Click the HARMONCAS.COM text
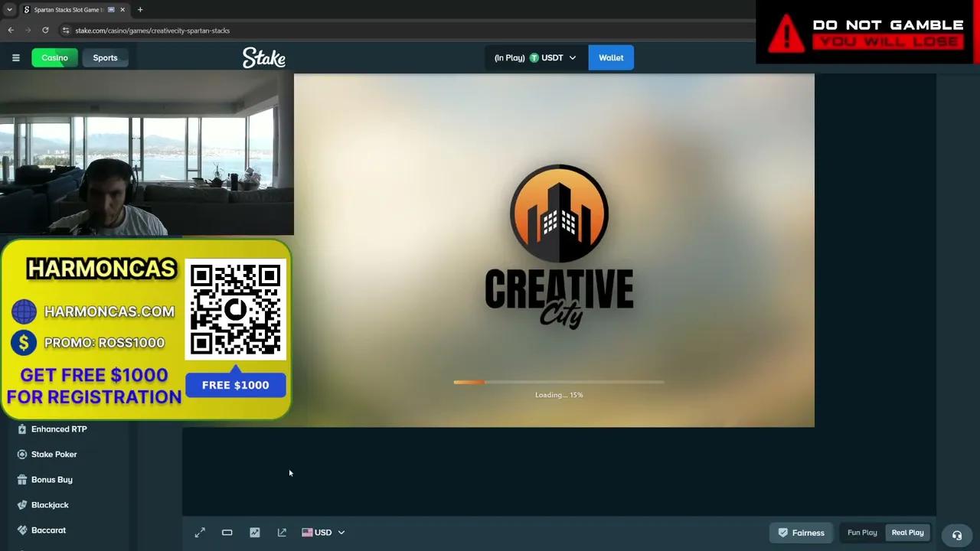Viewport: 980px width, 551px height. [109, 311]
